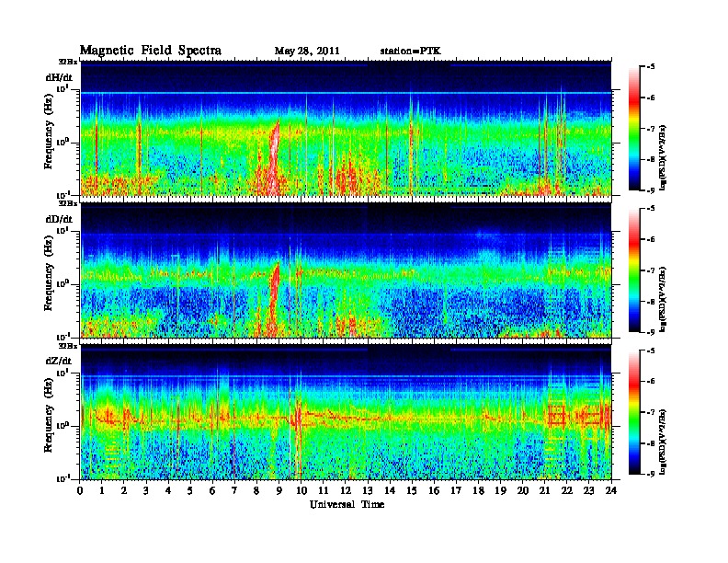Click hour "21" on the time axis
The width and height of the screenshot is (728, 563).
[x=544, y=491]
